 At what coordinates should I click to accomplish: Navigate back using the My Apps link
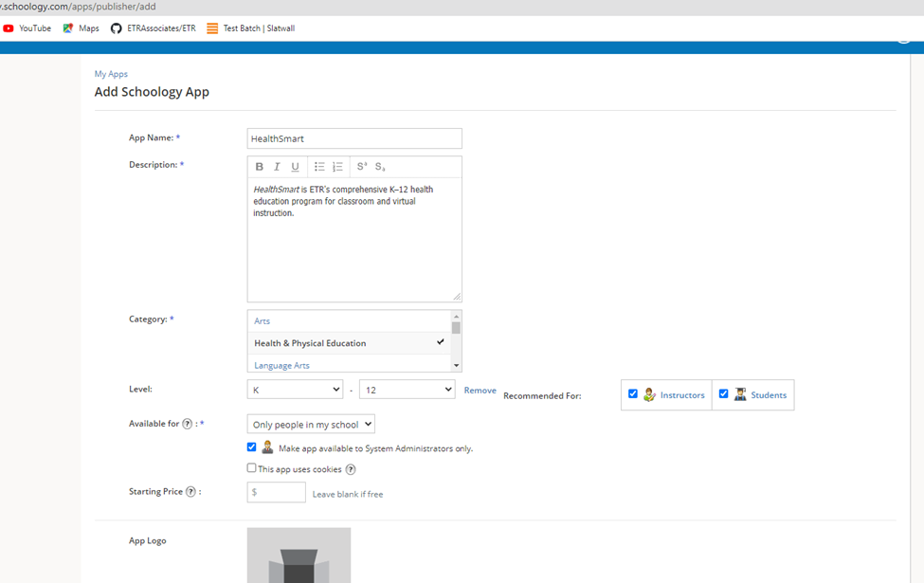point(111,73)
